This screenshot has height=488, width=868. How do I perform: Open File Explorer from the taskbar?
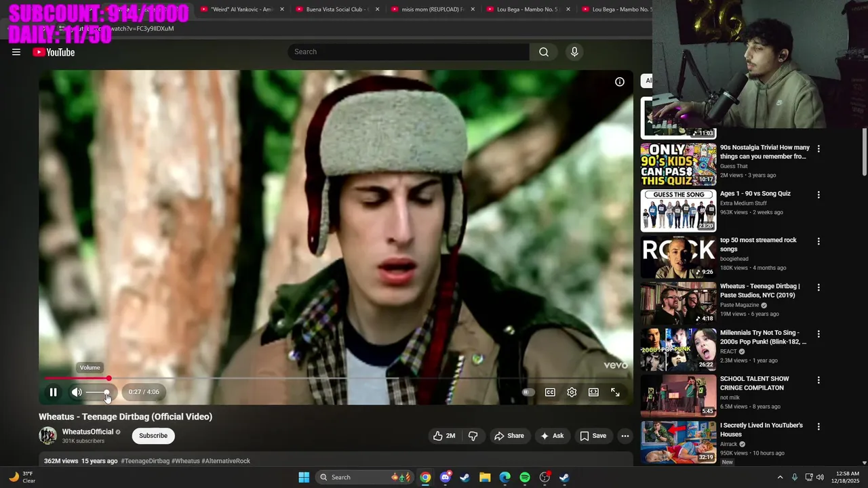(485, 477)
